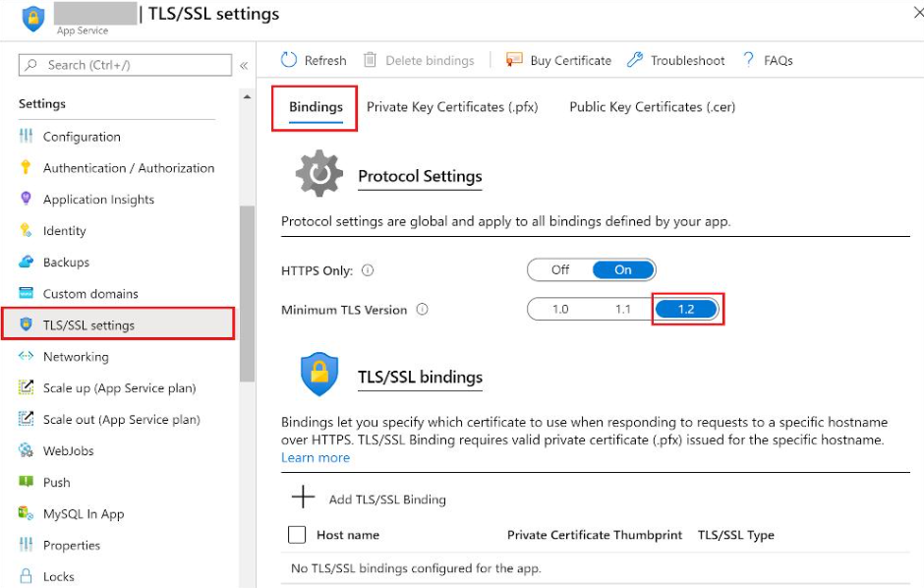Click the Configuration sliders icon in sidebar

point(26,136)
